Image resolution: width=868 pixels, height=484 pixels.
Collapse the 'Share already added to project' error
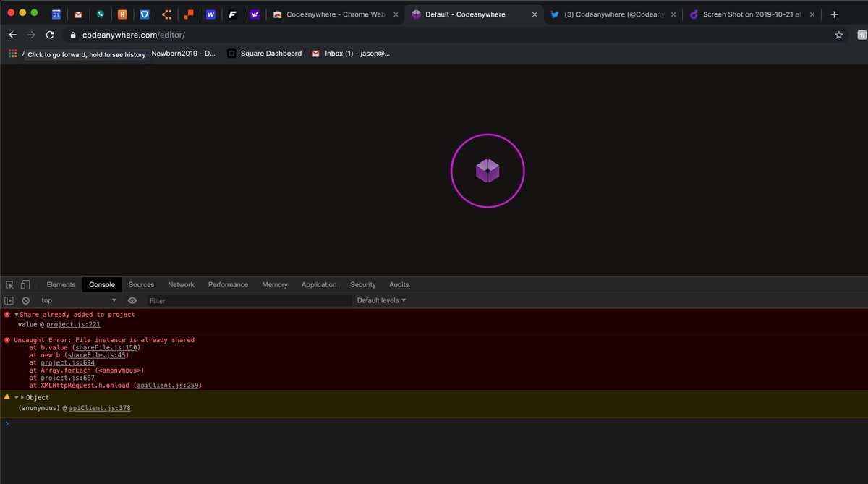coord(17,315)
